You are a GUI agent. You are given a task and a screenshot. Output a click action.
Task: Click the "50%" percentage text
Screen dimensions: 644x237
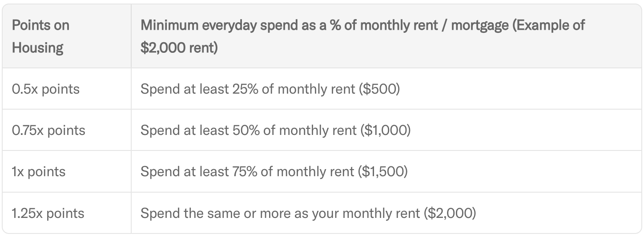coord(245,130)
